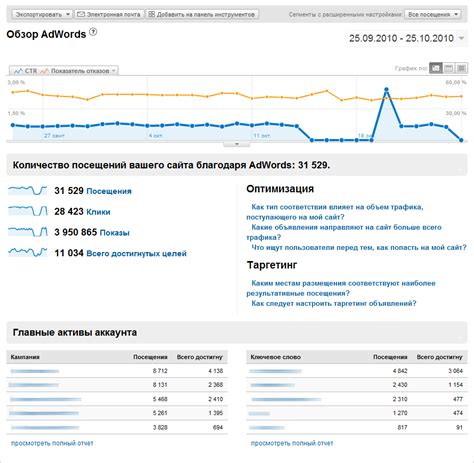
Task: Open the Клики metric link
Action: [98, 212]
